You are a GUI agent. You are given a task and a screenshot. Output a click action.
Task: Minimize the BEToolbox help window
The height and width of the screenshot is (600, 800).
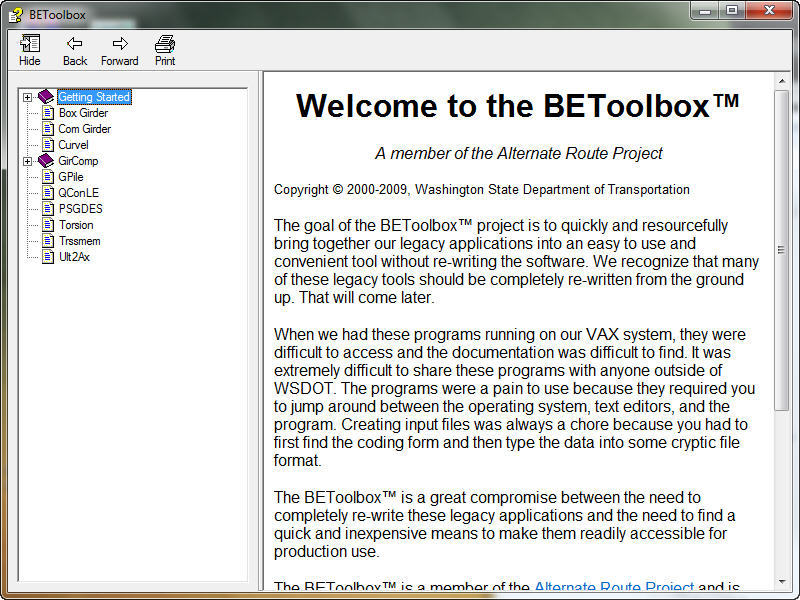pos(705,11)
